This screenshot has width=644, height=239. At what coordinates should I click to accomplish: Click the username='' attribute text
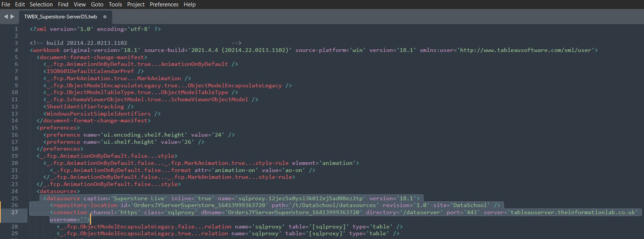click(69, 219)
